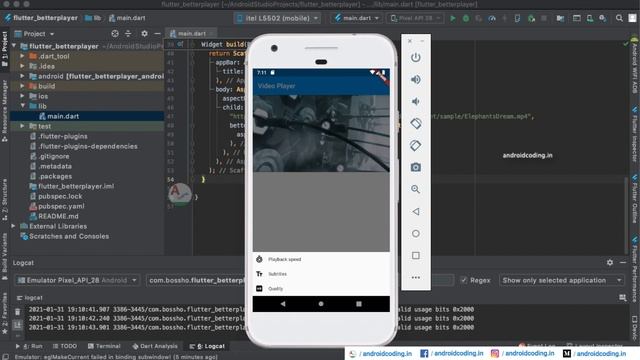This screenshot has width=640, height=360.
Task: Expand the android folder in project tree
Action: [x=22, y=76]
